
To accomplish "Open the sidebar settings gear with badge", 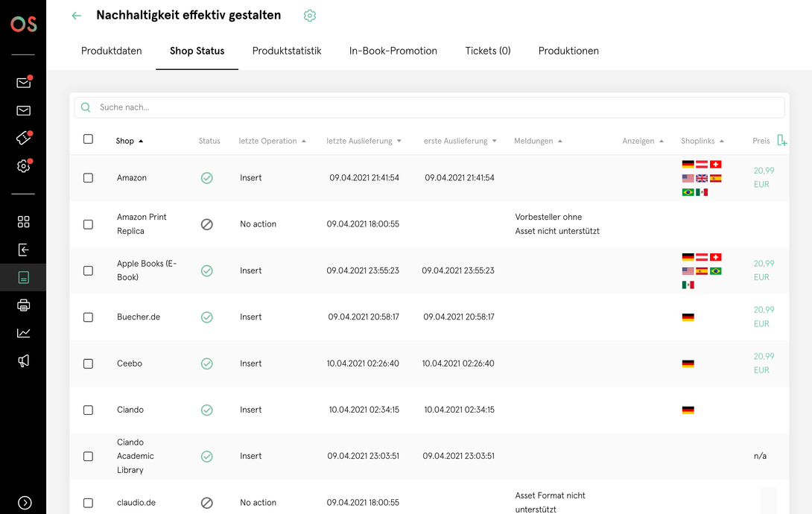I will [x=24, y=165].
